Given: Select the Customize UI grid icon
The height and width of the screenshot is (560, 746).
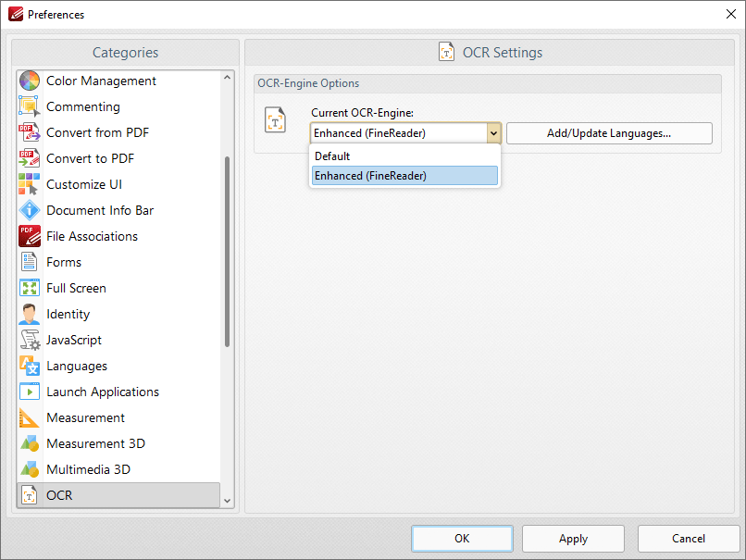Looking at the screenshot, I should (x=29, y=184).
